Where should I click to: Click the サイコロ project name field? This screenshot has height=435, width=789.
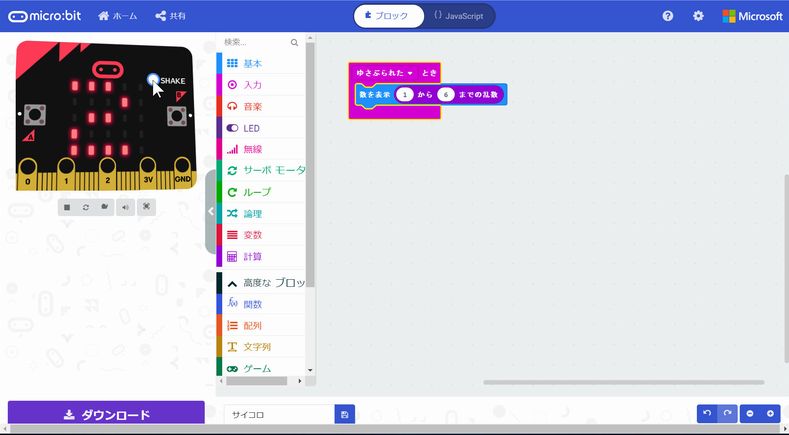click(x=278, y=414)
